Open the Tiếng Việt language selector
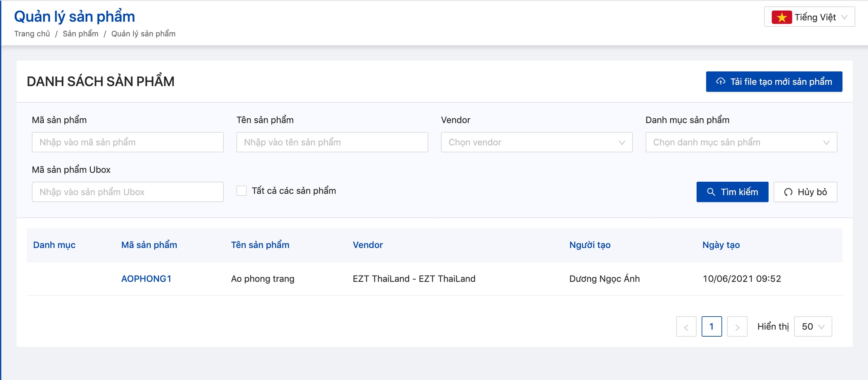 click(x=809, y=17)
